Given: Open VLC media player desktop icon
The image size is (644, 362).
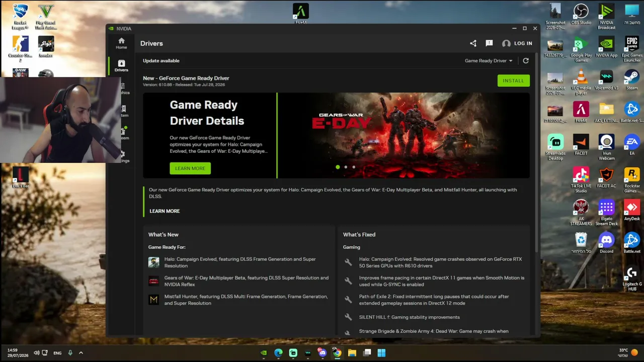Looking at the screenshot, I should point(581,82).
